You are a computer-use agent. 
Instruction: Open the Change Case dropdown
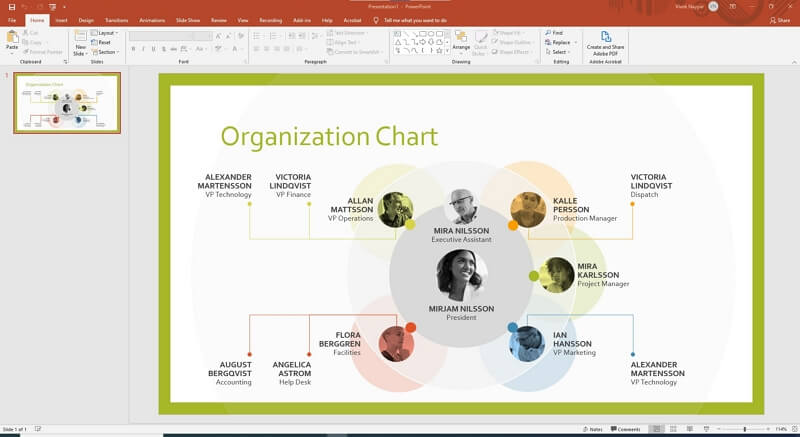pos(200,49)
